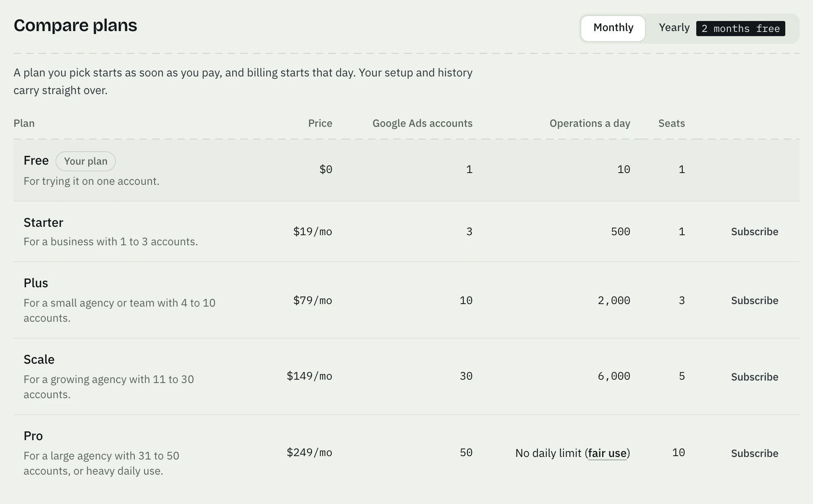Click the 30 accounts value for Scale
The height and width of the screenshot is (504, 813).
coord(466,376)
